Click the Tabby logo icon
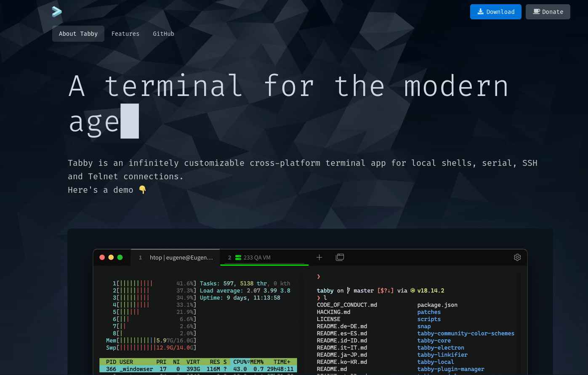The width and height of the screenshot is (588, 375). click(57, 12)
